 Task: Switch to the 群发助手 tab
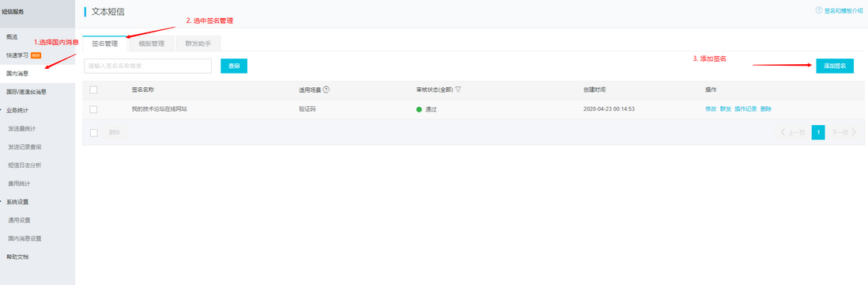point(198,44)
